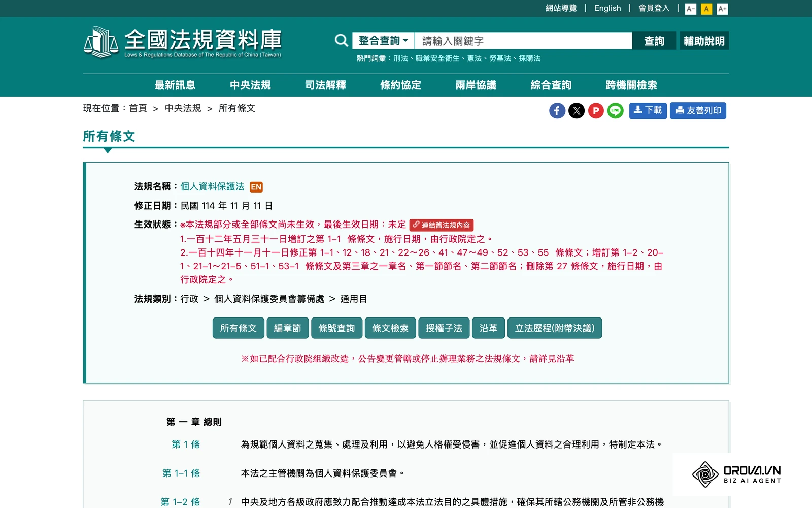Open the 整合查詢 search type dropdown
This screenshot has width=812, height=508.
tap(384, 41)
